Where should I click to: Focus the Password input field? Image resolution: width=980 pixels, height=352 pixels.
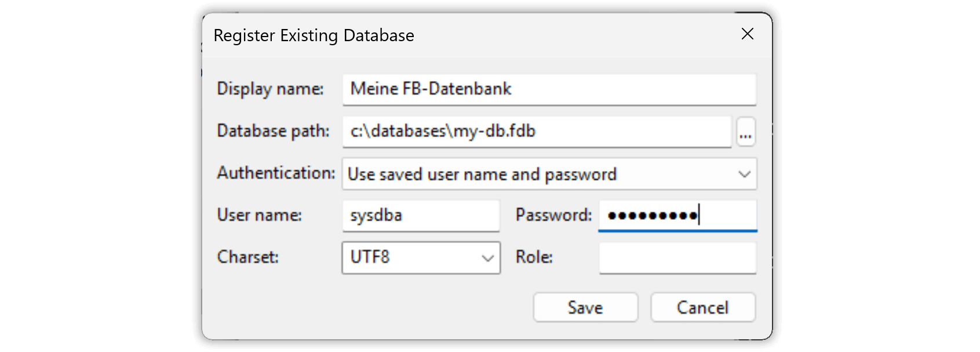pyautogui.click(x=677, y=216)
